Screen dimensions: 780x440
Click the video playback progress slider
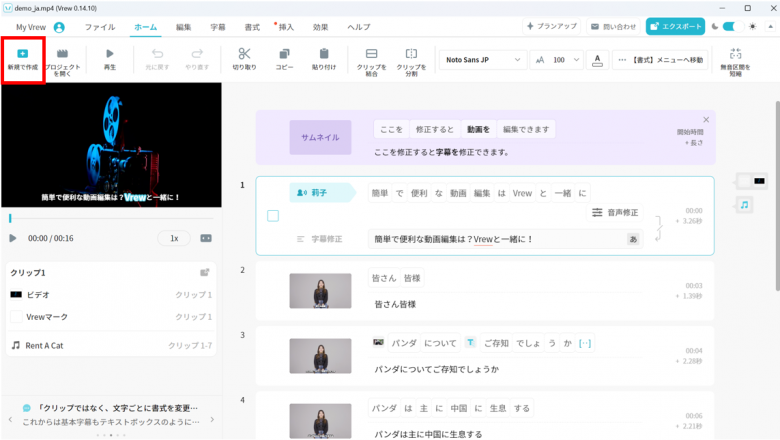click(x=110, y=218)
